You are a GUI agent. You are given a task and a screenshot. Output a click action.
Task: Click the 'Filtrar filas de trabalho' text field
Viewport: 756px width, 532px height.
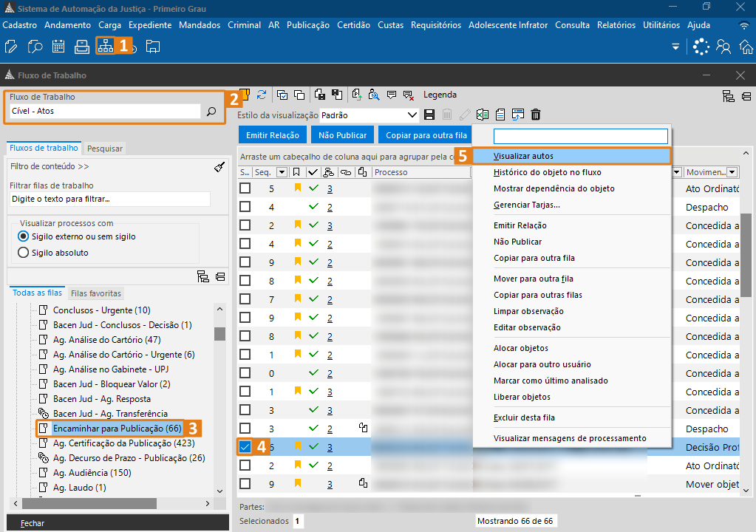point(109,199)
